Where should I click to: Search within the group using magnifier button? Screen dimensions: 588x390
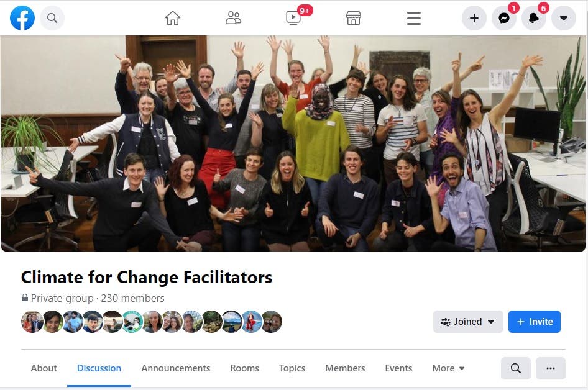click(x=516, y=368)
